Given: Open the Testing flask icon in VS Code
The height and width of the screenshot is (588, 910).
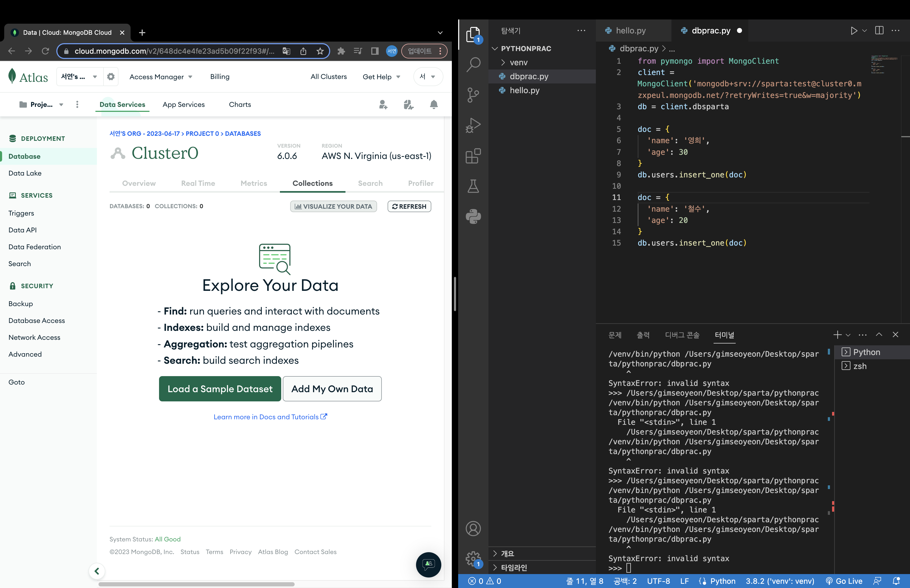Looking at the screenshot, I should [x=473, y=186].
